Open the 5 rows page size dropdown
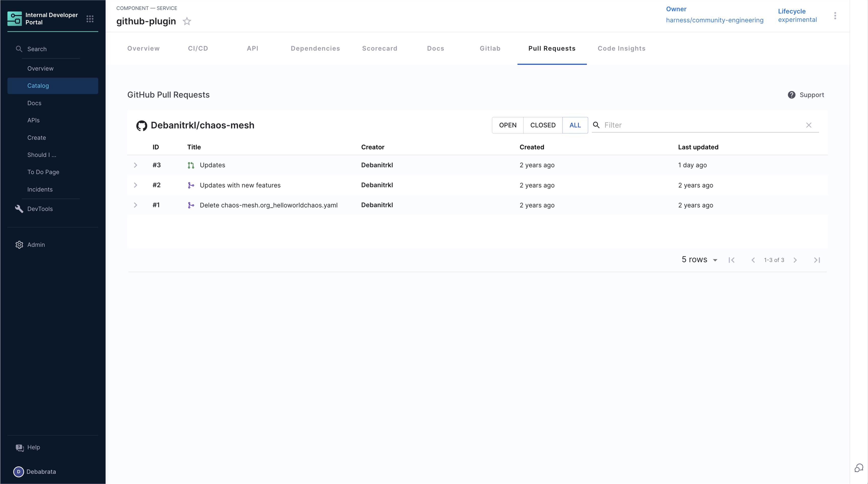This screenshot has width=868, height=484. click(x=699, y=260)
